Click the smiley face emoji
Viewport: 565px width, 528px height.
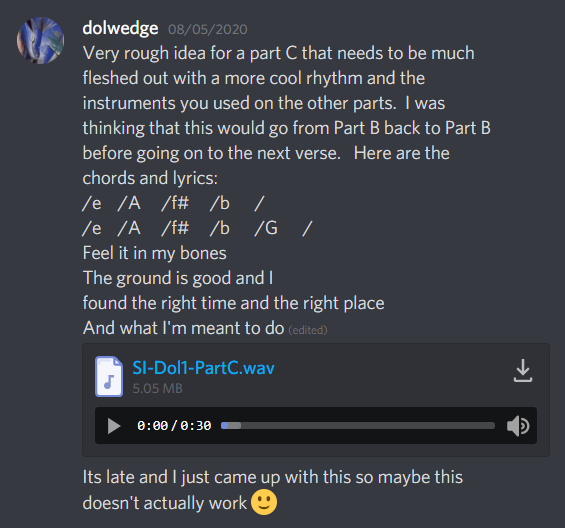point(264,502)
